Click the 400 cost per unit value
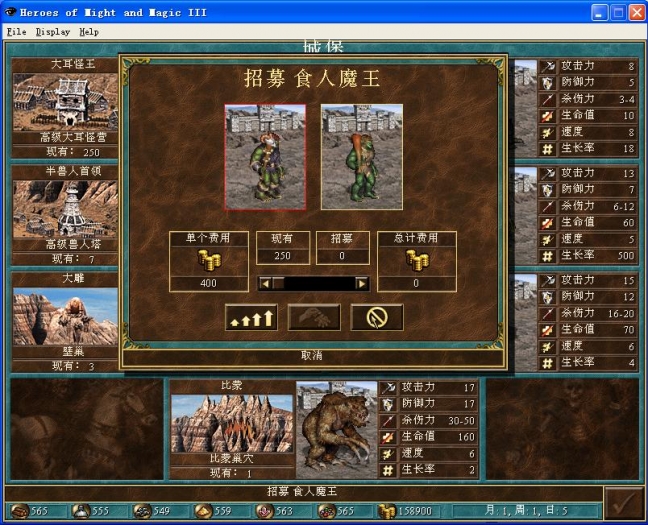 tap(209, 283)
